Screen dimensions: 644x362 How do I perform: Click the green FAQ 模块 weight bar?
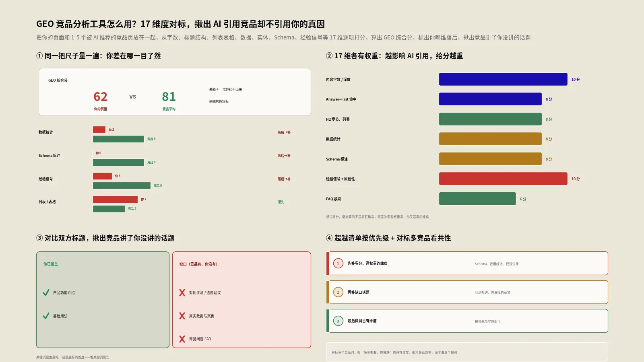coord(477,199)
